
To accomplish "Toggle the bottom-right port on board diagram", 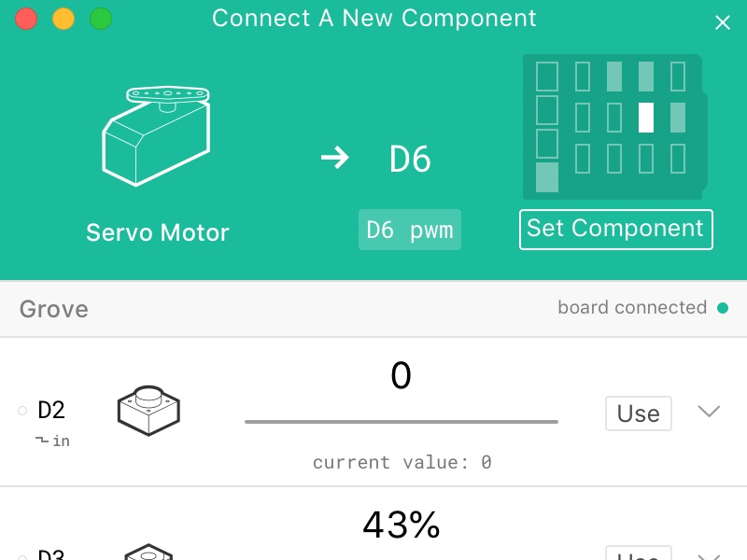I will pyautogui.click(x=678, y=159).
